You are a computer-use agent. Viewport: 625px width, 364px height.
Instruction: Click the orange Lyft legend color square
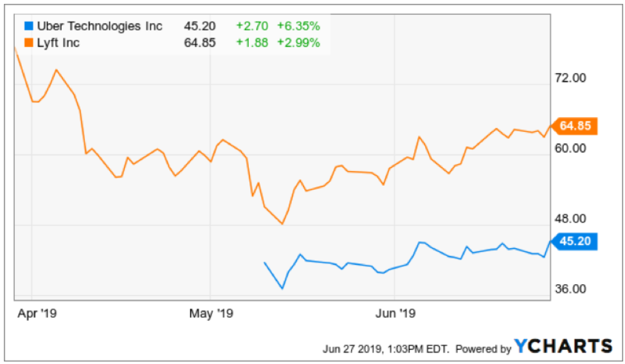tap(27, 43)
